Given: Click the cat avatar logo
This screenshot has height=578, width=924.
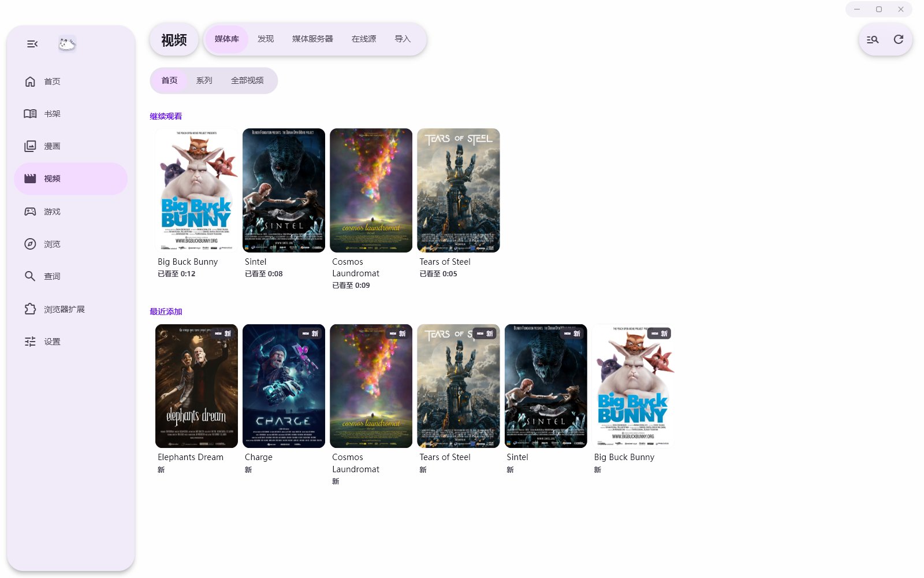Looking at the screenshot, I should (x=67, y=44).
